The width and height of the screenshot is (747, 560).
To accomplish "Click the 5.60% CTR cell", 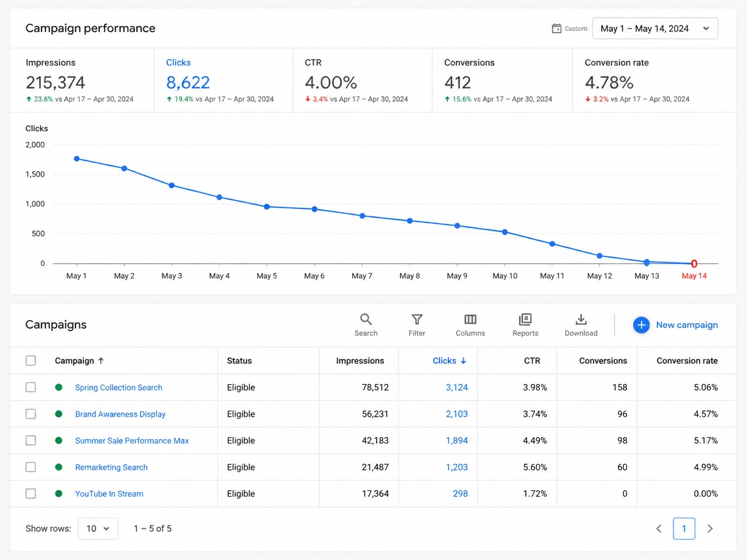I will point(535,467).
